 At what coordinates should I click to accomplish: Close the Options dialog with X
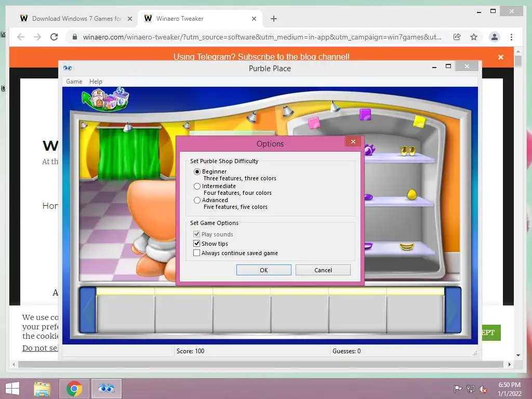point(353,141)
